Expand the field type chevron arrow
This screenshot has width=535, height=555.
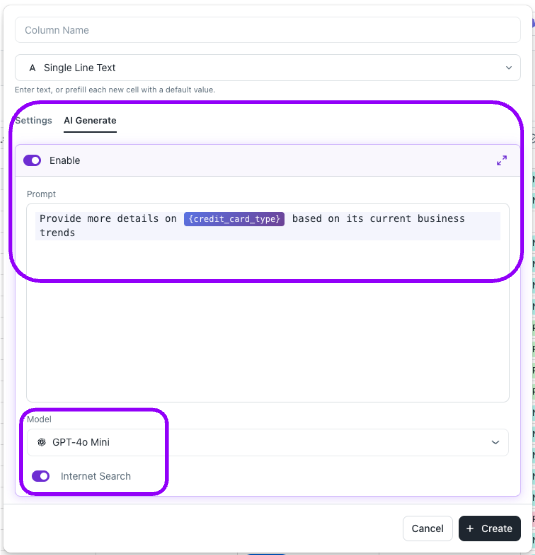[508, 68]
